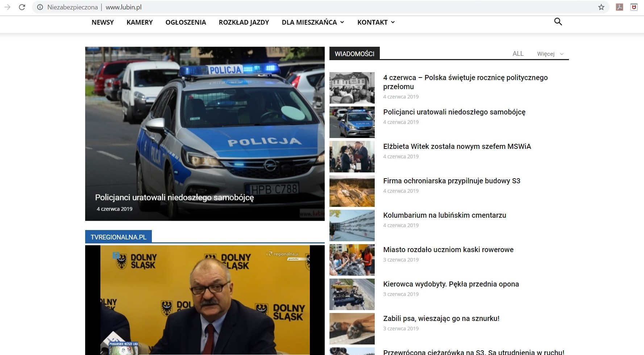Bookmark the page with the star icon
The image size is (644, 355).
pyautogui.click(x=600, y=7)
